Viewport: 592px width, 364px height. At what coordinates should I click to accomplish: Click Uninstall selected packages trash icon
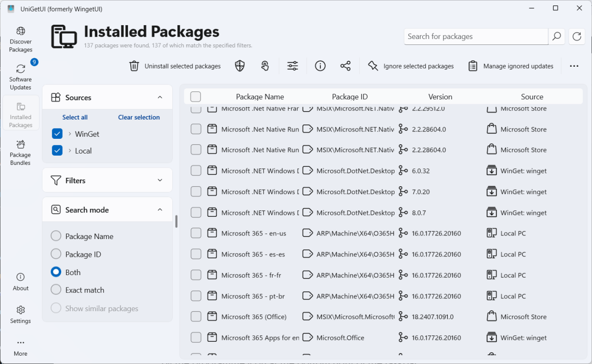click(x=134, y=66)
